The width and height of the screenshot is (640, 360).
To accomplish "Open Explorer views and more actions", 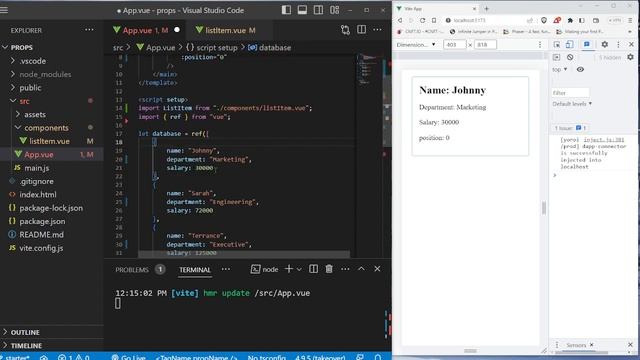I will point(89,30).
